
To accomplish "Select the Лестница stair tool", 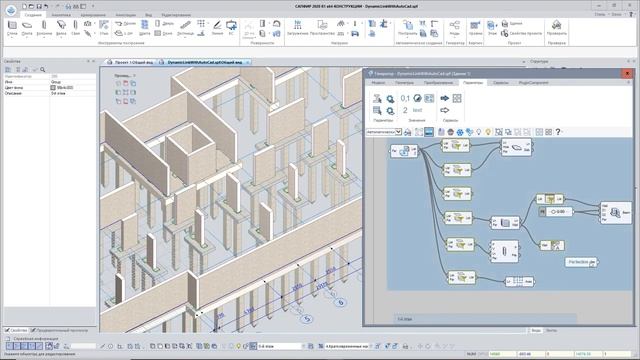I will pos(185,28).
